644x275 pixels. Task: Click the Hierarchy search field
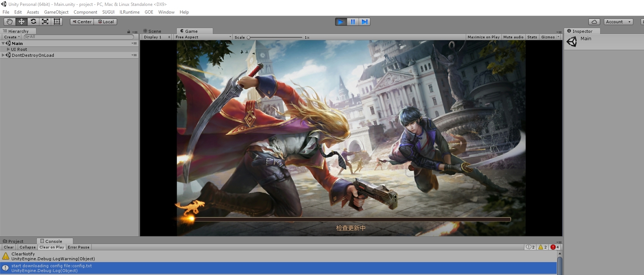pos(78,37)
